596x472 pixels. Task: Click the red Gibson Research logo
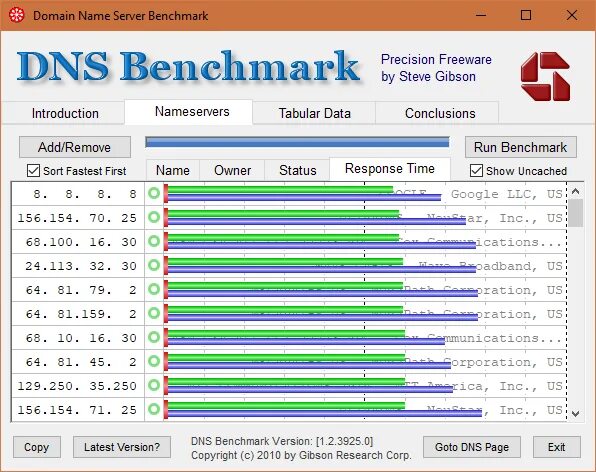[545, 76]
